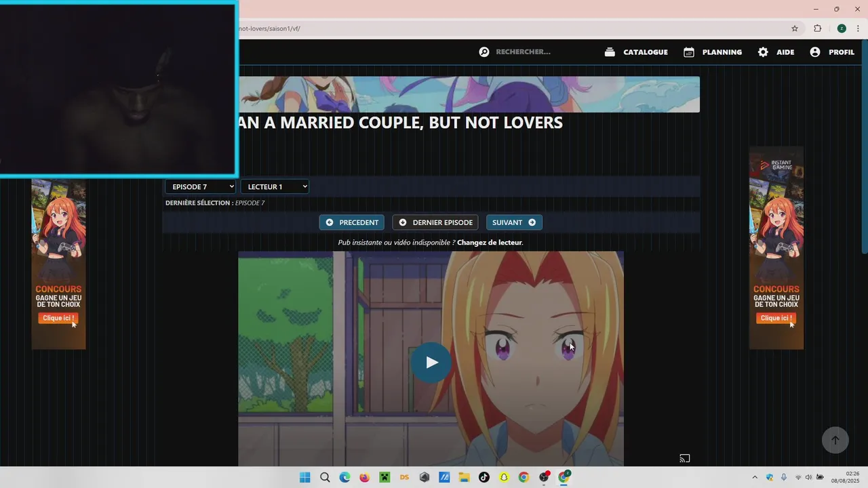Image resolution: width=868 pixels, height=488 pixels.
Task: Launch Firefox from the taskbar
Action: pyautogui.click(x=365, y=477)
